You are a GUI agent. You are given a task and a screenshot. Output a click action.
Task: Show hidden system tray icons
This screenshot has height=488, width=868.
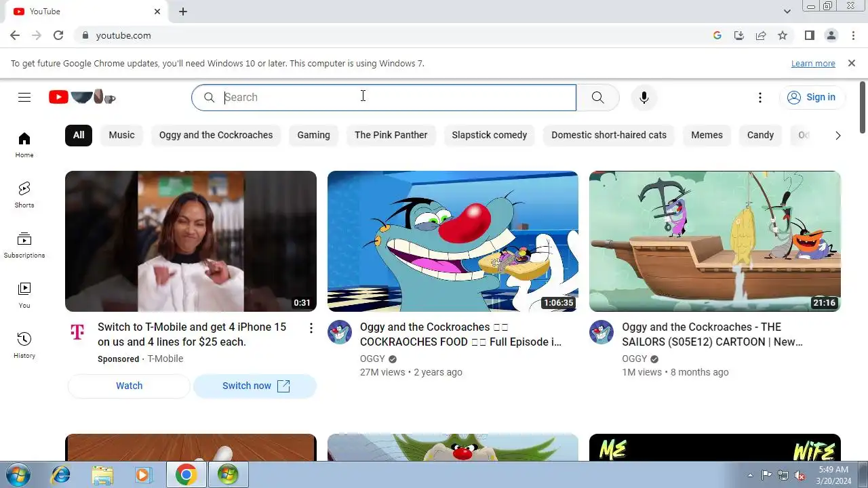750,475
